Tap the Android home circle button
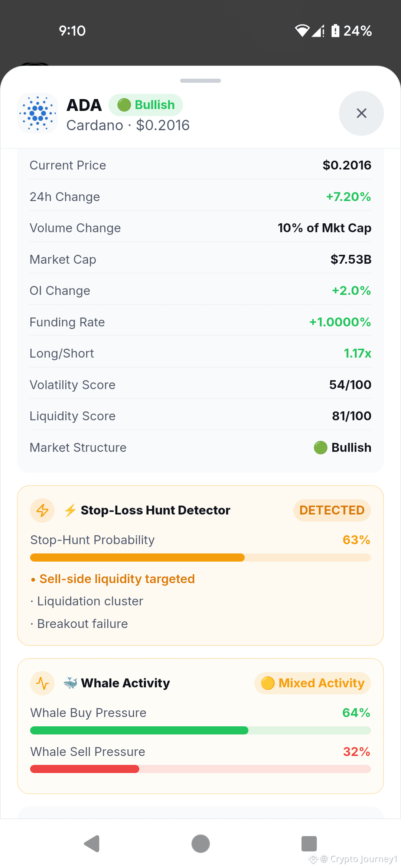This screenshot has width=401, height=868. [200, 844]
